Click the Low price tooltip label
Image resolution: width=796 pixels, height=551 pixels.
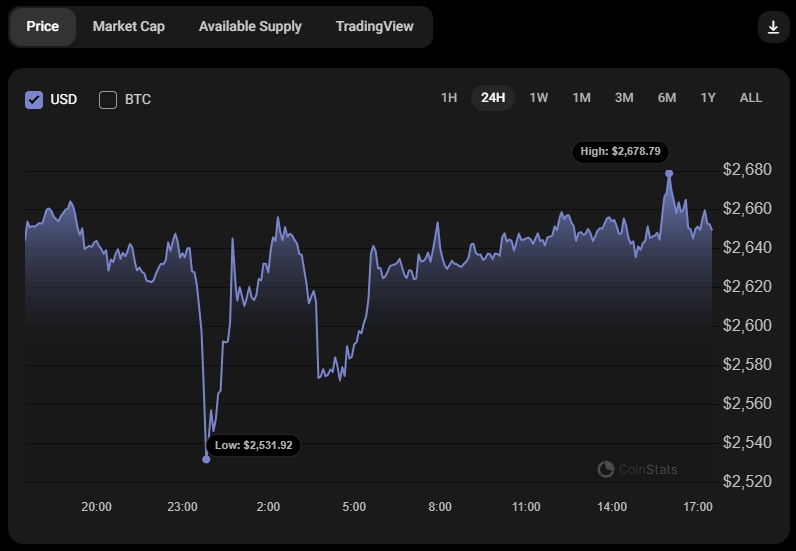253,445
